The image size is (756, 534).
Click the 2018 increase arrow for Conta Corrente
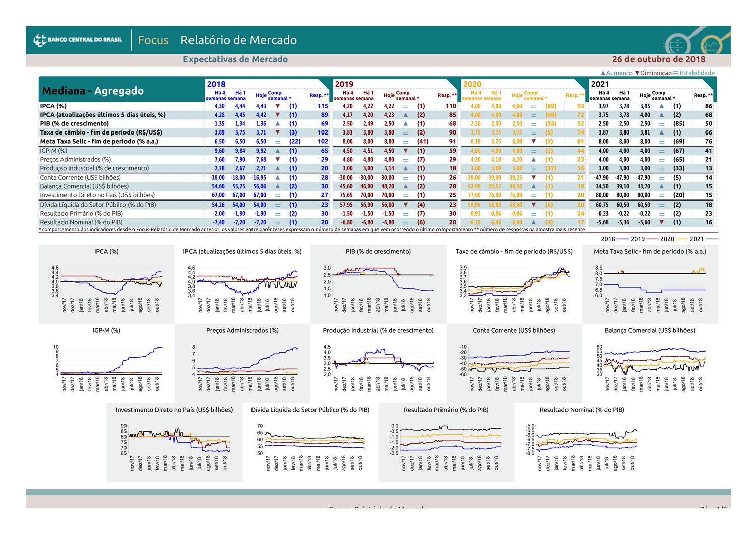click(277, 177)
